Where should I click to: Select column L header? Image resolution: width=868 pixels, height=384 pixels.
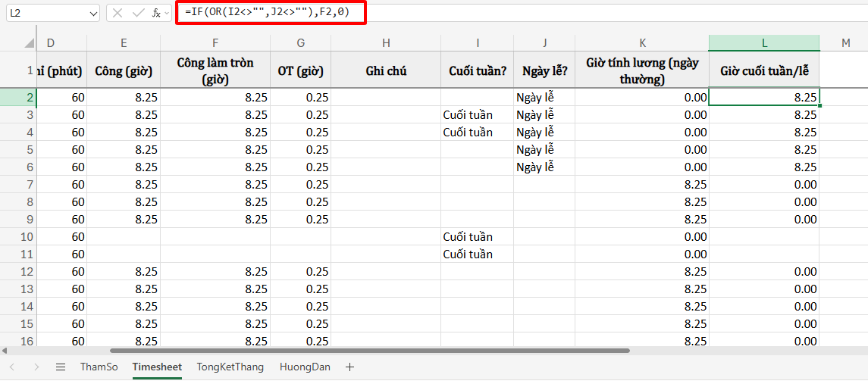[764, 42]
